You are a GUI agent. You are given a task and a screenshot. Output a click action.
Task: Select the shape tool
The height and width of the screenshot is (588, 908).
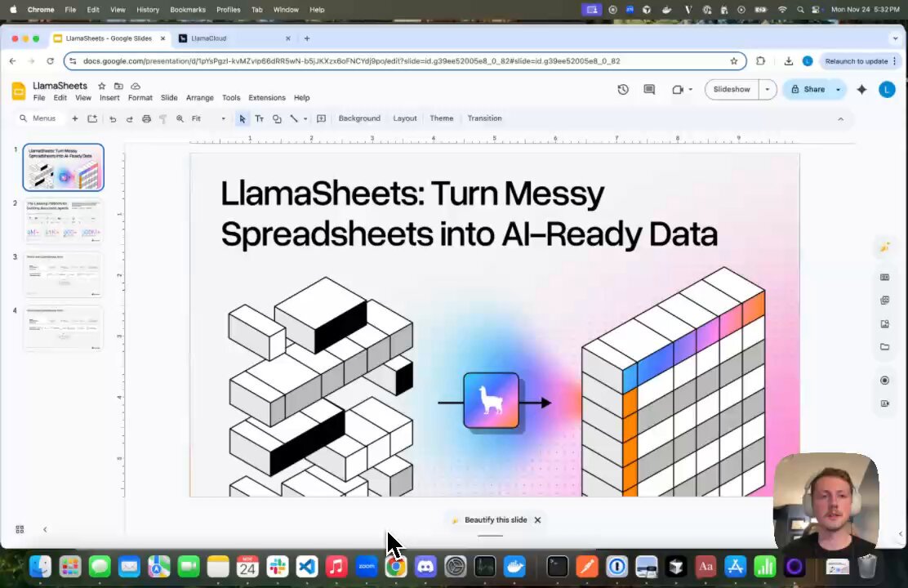[x=277, y=118]
